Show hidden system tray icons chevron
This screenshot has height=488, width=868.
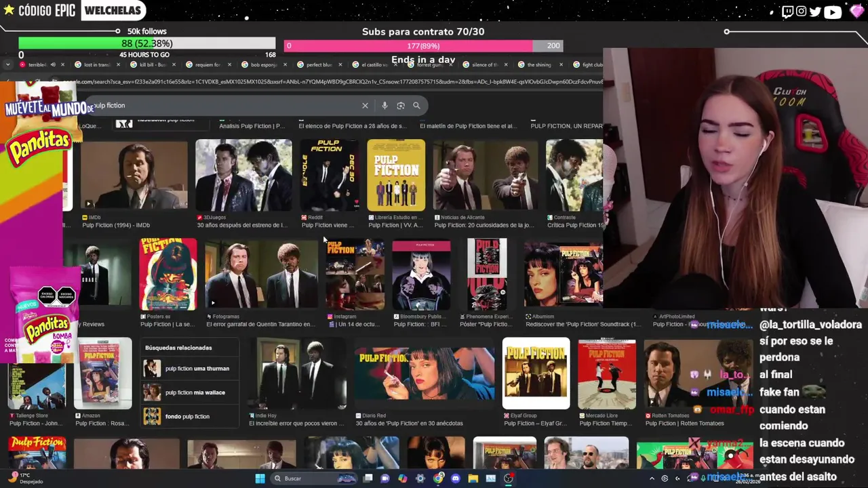point(652,479)
